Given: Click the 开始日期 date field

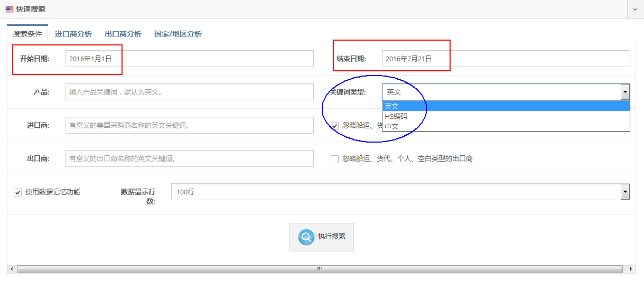Looking at the screenshot, I should click(x=190, y=59).
